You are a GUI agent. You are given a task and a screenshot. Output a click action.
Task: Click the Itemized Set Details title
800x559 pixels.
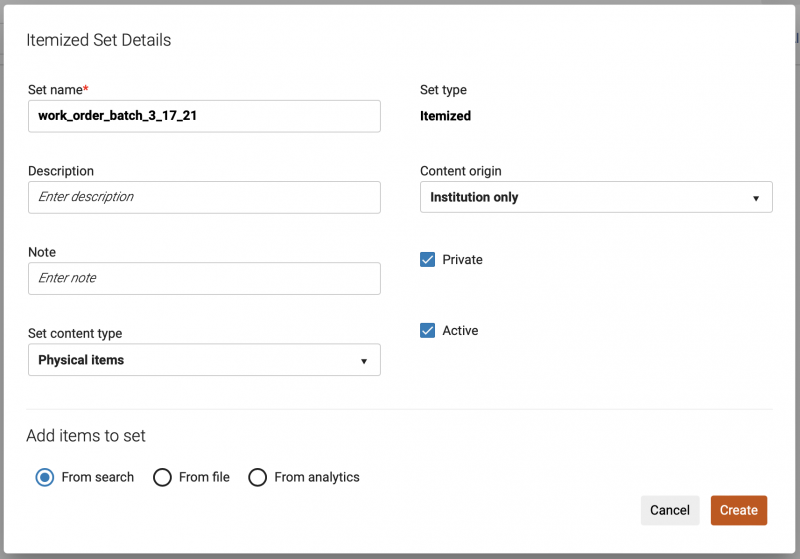coord(98,40)
